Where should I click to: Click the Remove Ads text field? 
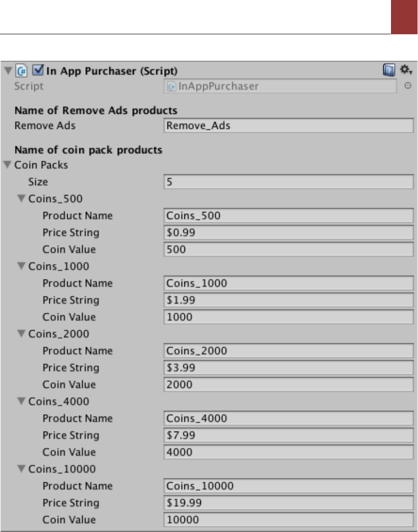click(x=288, y=126)
